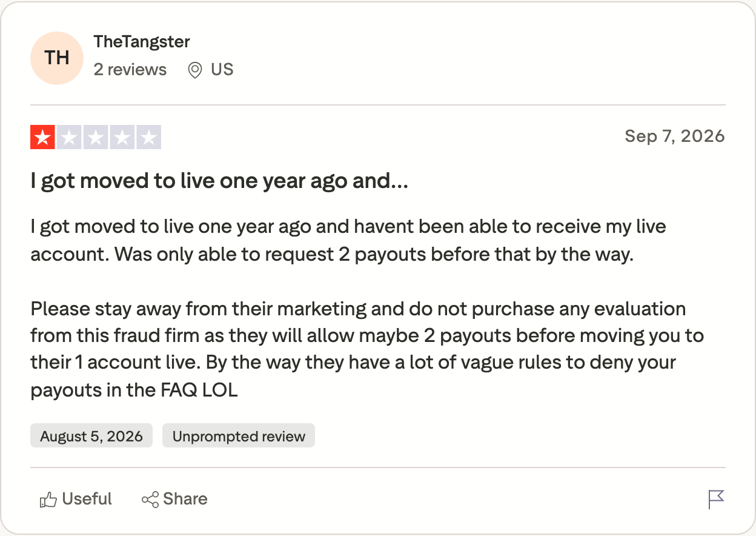Flag this review with flag icon
Image resolution: width=756 pixels, height=536 pixels.
click(716, 499)
